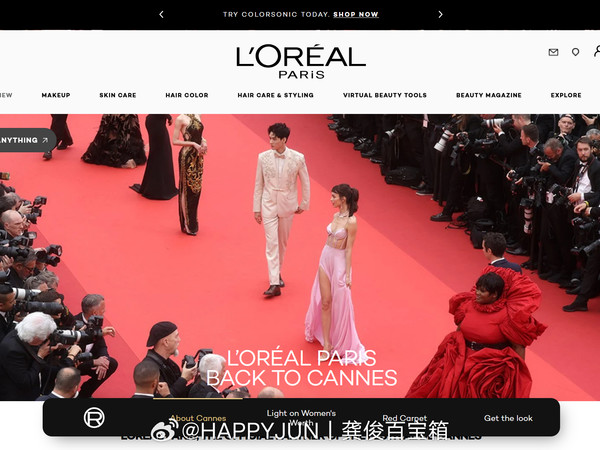The height and width of the screenshot is (450, 600).
Task: Open the Virtual Beauty Tools menu
Action: pyautogui.click(x=385, y=95)
